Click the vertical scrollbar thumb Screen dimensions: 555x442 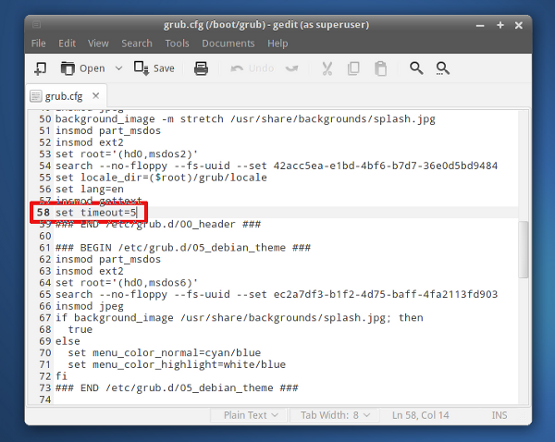[x=523, y=249]
